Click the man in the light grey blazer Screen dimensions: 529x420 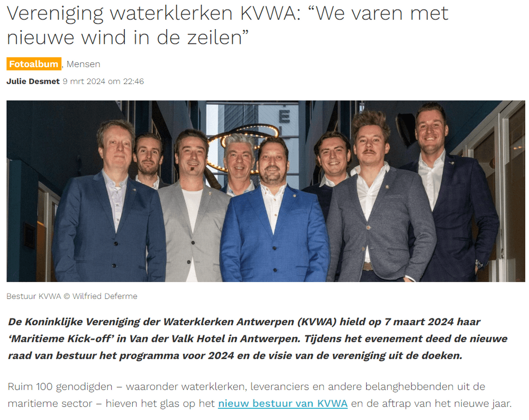click(193, 209)
